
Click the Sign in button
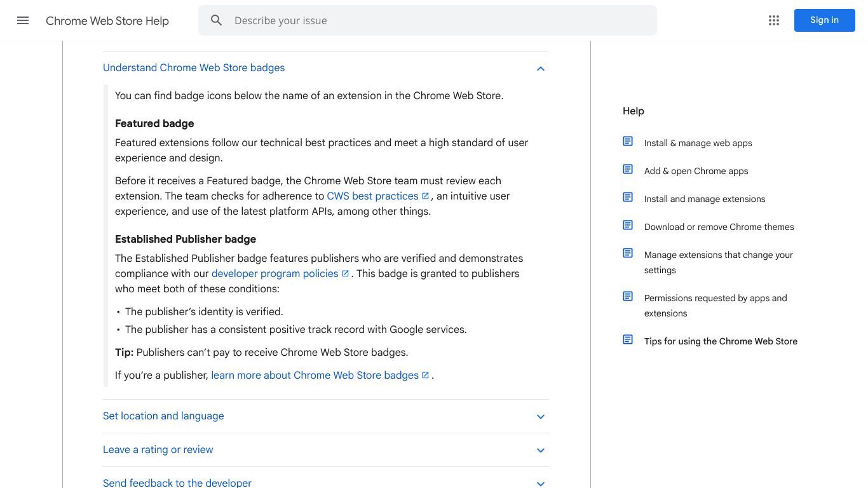pos(824,20)
